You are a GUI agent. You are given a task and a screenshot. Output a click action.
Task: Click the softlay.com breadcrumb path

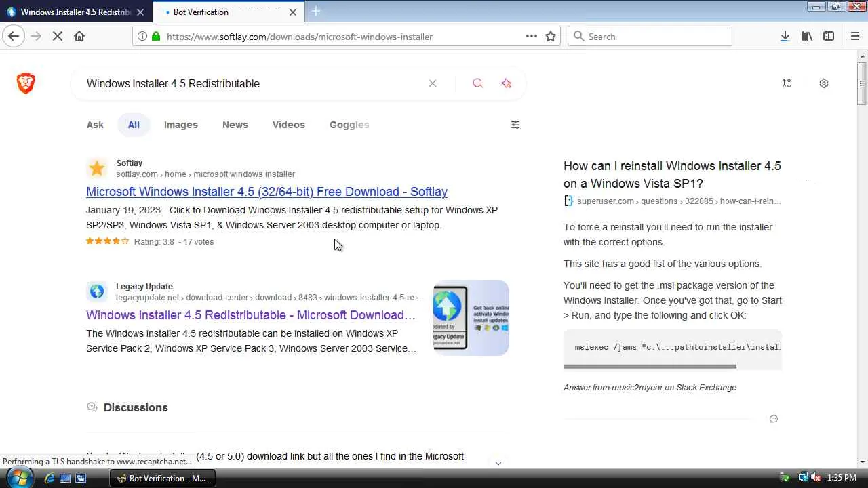(x=205, y=174)
